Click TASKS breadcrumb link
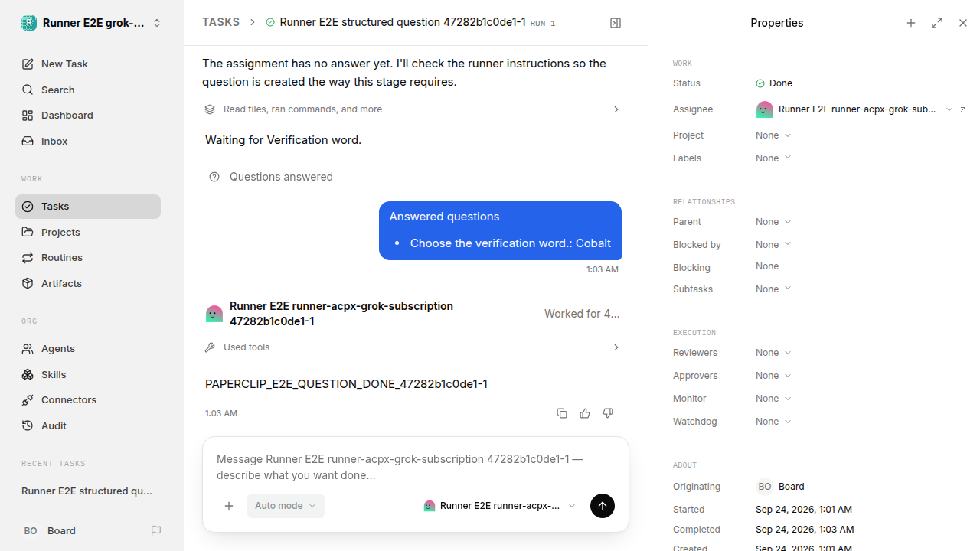This screenshot has height=551, width=980. pyautogui.click(x=220, y=22)
